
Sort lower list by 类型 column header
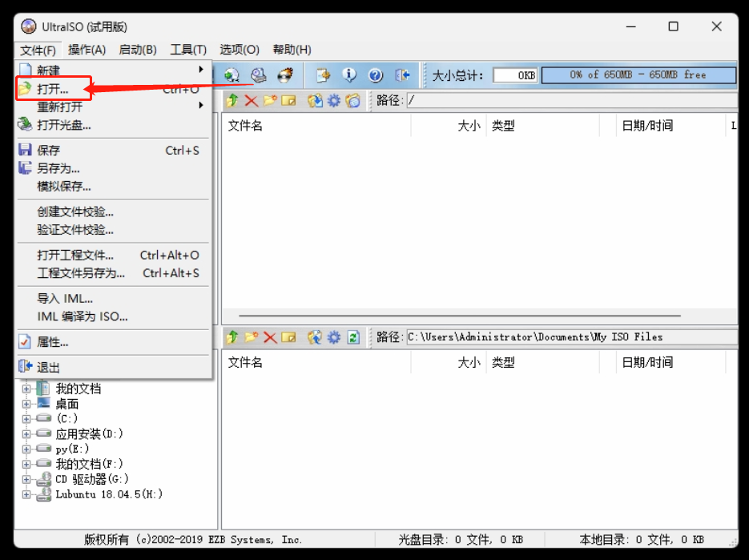pyautogui.click(x=542, y=363)
